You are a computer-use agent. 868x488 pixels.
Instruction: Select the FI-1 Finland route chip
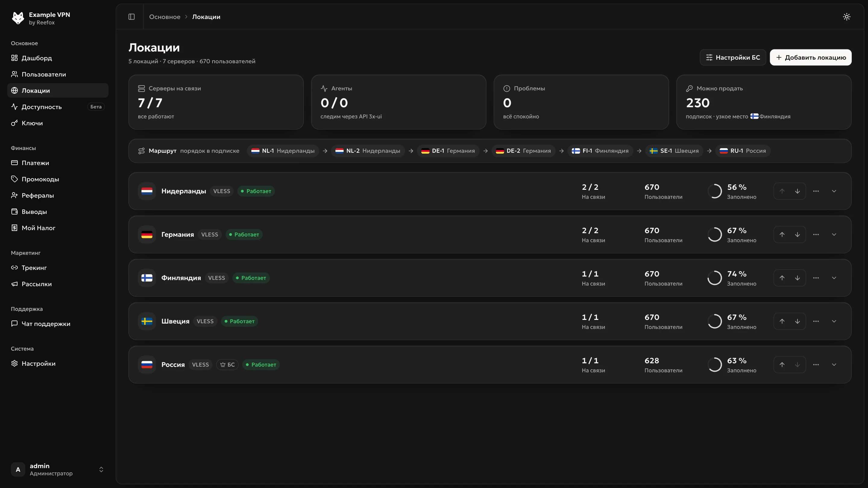600,151
